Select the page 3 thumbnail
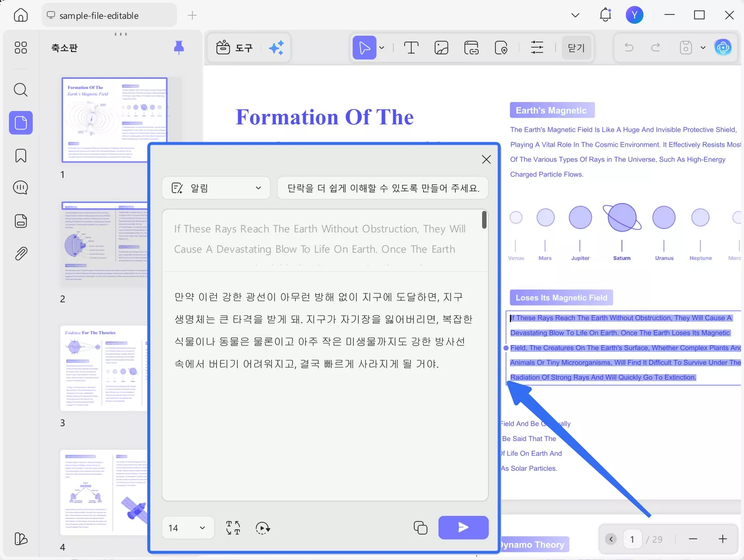Viewport: 744px width, 560px height. [104, 368]
